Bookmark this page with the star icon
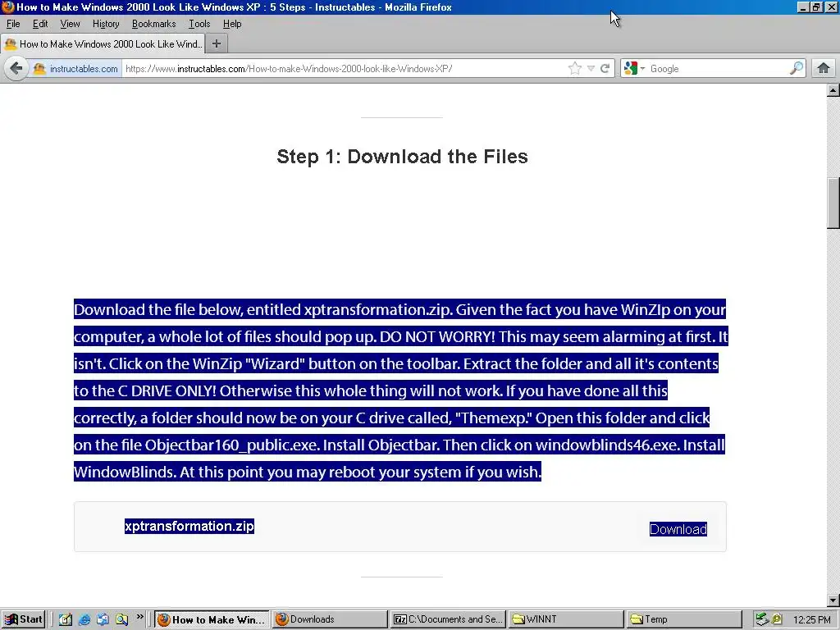Screen dimensions: 840x630 575,69
